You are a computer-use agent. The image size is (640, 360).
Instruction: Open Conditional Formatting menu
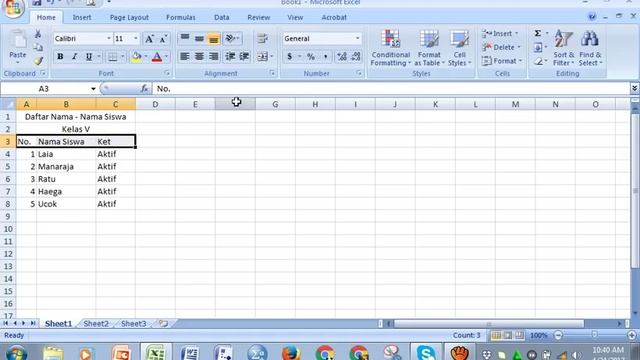click(391, 48)
